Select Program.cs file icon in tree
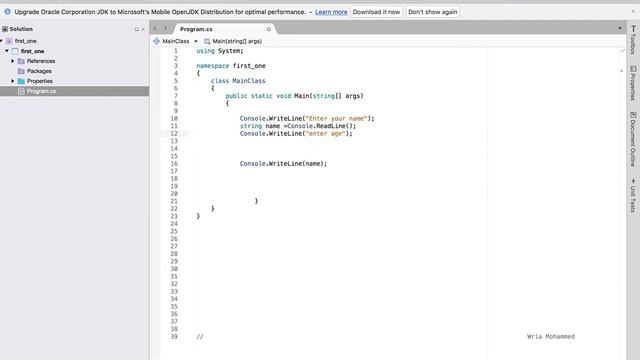The height and width of the screenshot is (360, 640). coord(21,91)
